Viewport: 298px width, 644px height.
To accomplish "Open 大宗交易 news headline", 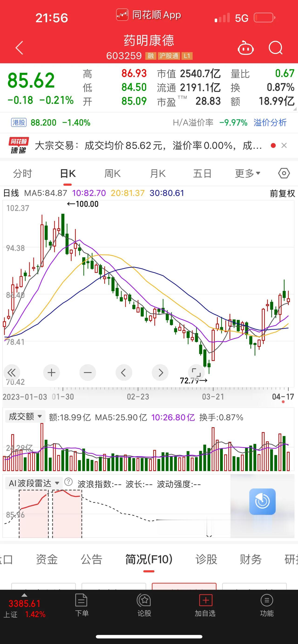I will tap(148, 146).
